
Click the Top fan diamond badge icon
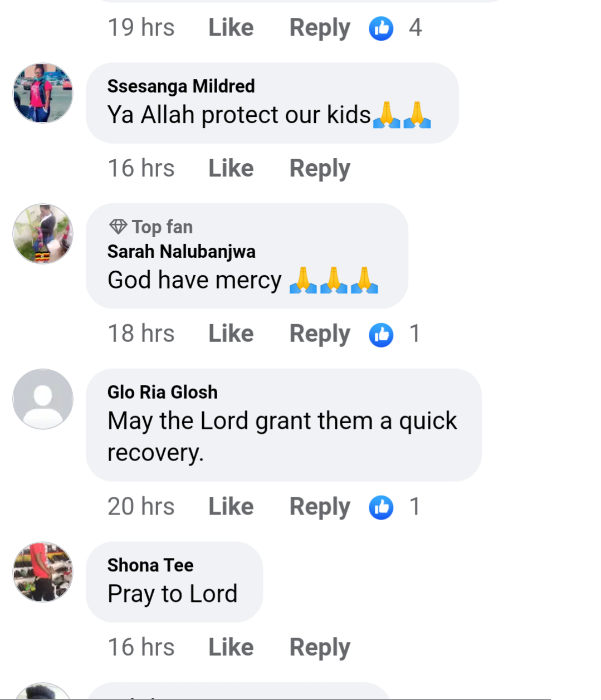coord(118,227)
